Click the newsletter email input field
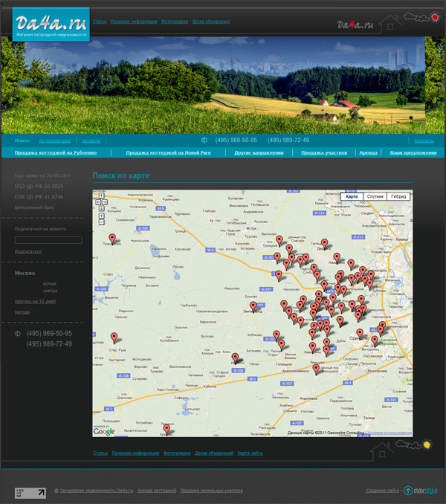Screen dimensions: 446x504 coord(48,240)
